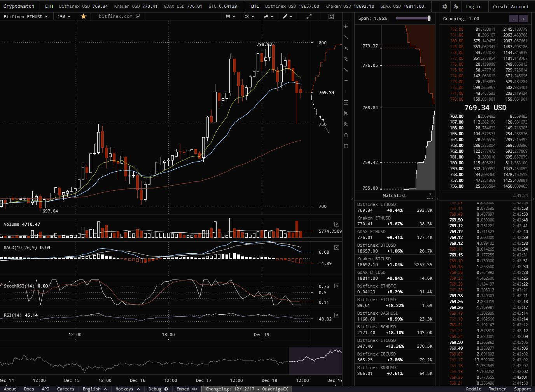Screen dimensions: 535x392
Task: Click the Cryptowatch logo
Action: pyautogui.click(x=19, y=6)
